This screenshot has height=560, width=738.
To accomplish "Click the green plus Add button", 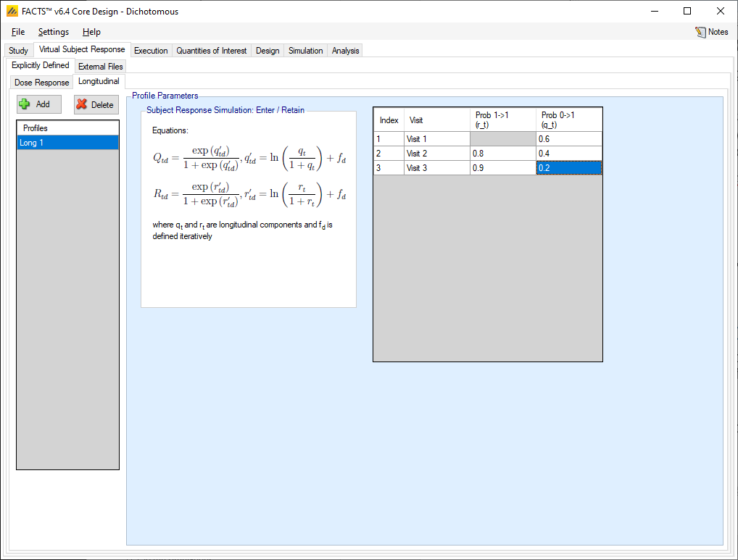I will click(39, 104).
